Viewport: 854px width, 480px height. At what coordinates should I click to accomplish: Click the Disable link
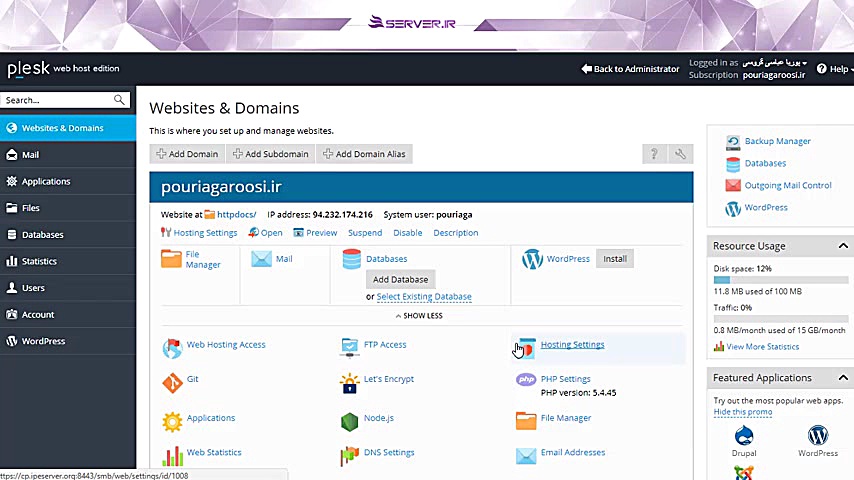pos(407,233)
